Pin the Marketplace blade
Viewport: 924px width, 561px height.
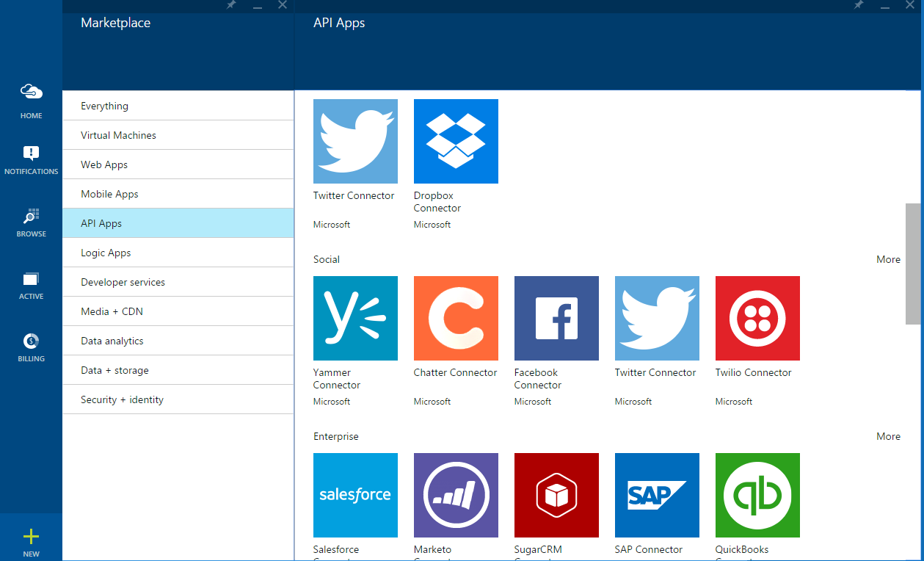click(x=230, y=5)
